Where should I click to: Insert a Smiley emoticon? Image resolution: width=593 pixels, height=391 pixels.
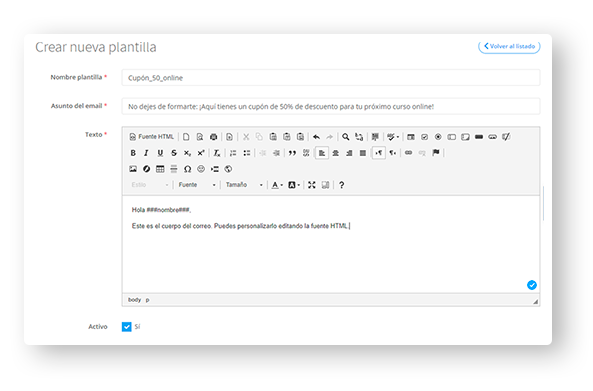pyautogui.click(x=201, y=169)
